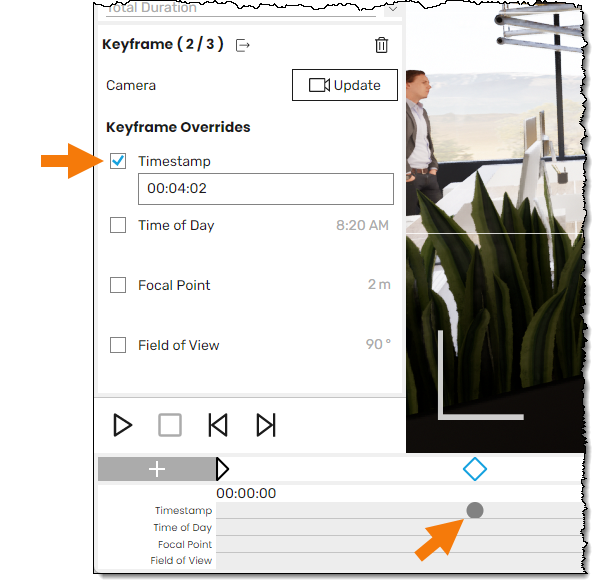Image resolution: width=599 pixels, height=585 pixels.
Task: Jump to previous keyframe
Action: pos(218,425)
